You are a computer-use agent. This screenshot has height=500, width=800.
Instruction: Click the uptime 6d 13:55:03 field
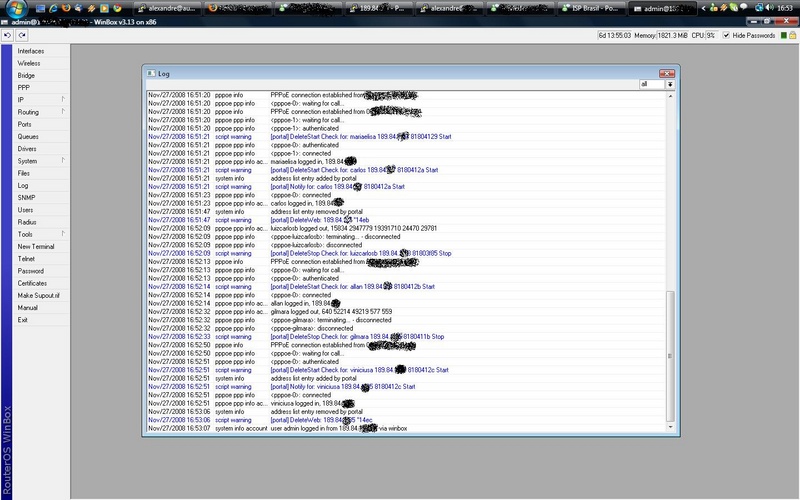(615, 35)
